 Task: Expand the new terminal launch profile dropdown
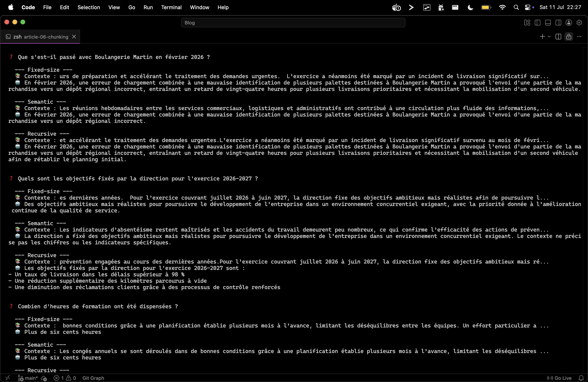pyautogui.click(x=549, y=37)
